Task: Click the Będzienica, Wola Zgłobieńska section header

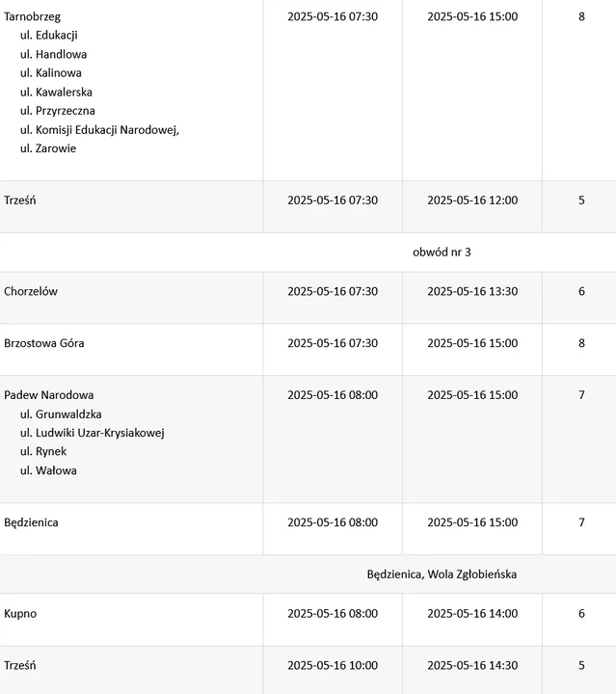Action: pos(442,574)
